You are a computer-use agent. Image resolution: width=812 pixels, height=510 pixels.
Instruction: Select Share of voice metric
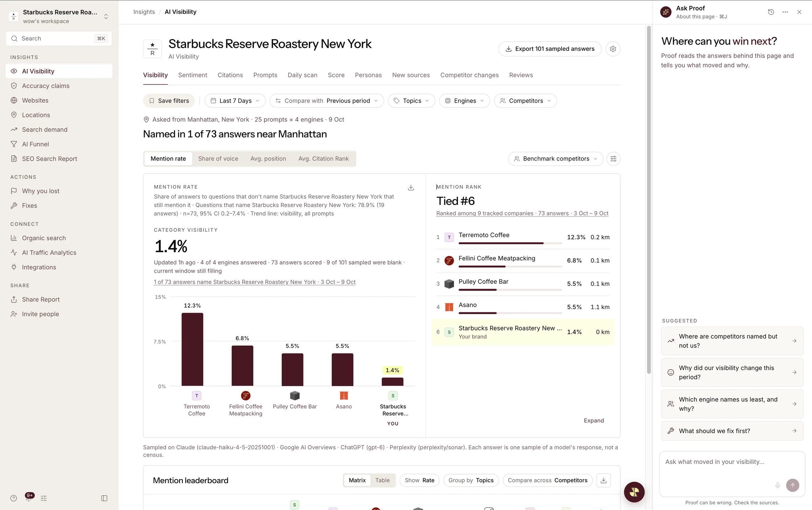click(x=218, y=159)
